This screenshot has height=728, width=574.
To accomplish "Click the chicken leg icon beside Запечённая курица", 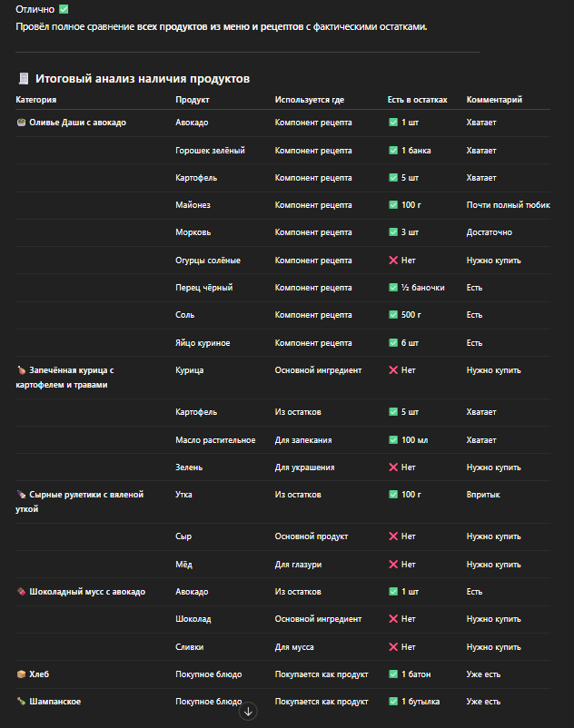I will tap(21, 370).
